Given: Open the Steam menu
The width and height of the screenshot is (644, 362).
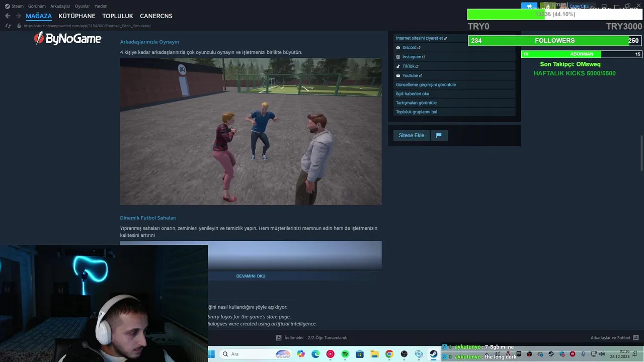Looking at the screenshot, I should [x=14, y=6].
